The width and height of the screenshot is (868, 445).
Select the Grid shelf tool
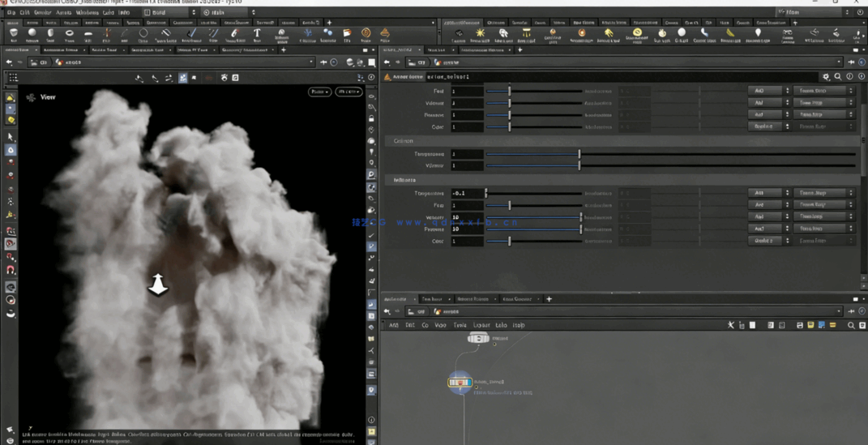[x=88, y=36]
